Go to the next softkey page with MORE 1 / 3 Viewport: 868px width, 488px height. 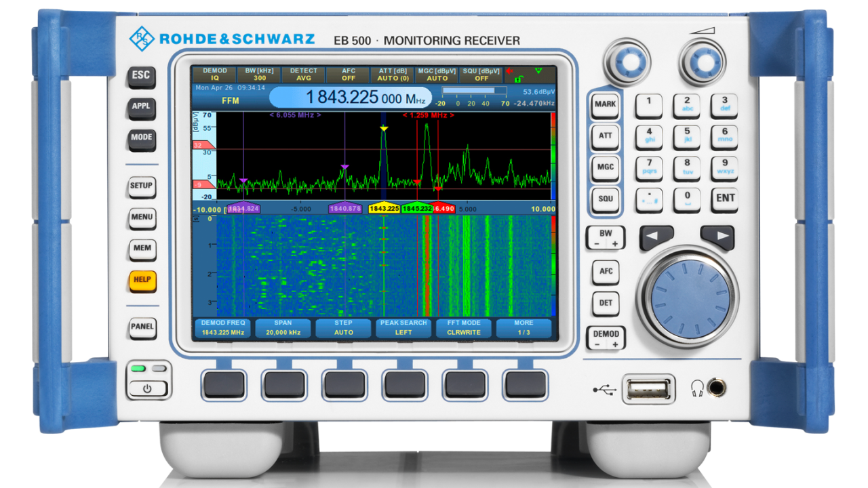click(x=524, y=328)
